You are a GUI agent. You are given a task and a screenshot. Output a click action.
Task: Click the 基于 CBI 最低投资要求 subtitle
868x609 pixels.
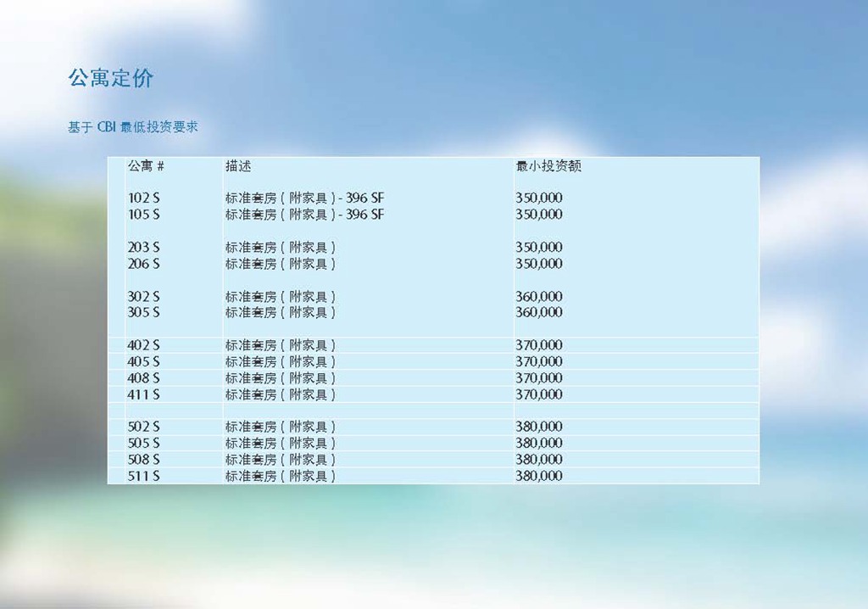pos(133,127)
